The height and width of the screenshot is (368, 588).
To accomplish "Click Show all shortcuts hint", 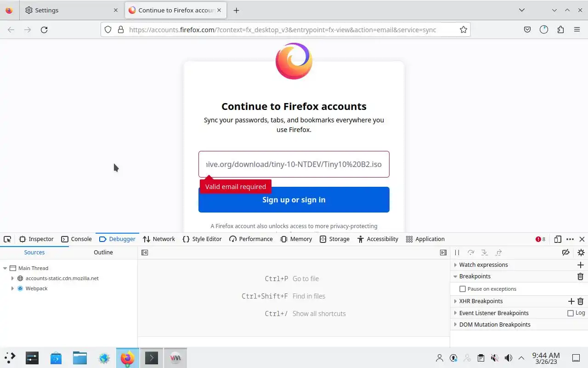I will (x=305, y=314).
